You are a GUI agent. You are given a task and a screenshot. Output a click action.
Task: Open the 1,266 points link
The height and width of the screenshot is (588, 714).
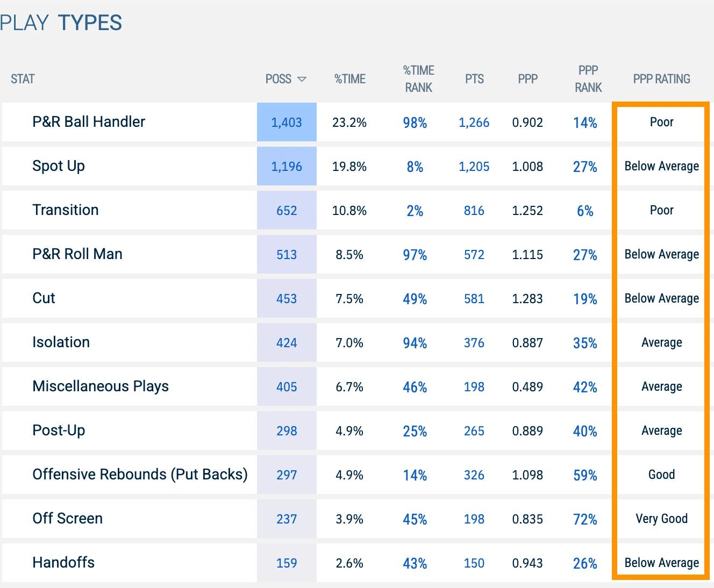coord(474,123)
